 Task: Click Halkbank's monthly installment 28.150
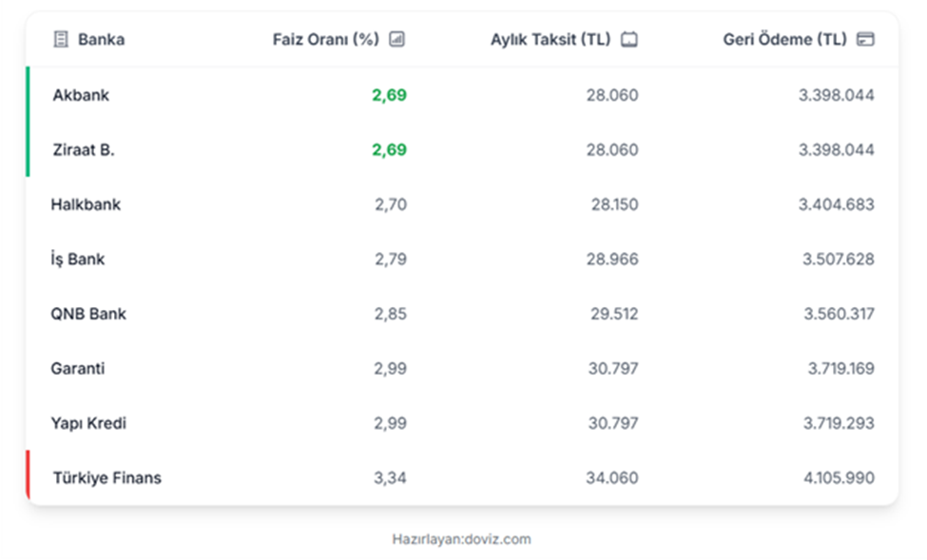tap(612, 204)
